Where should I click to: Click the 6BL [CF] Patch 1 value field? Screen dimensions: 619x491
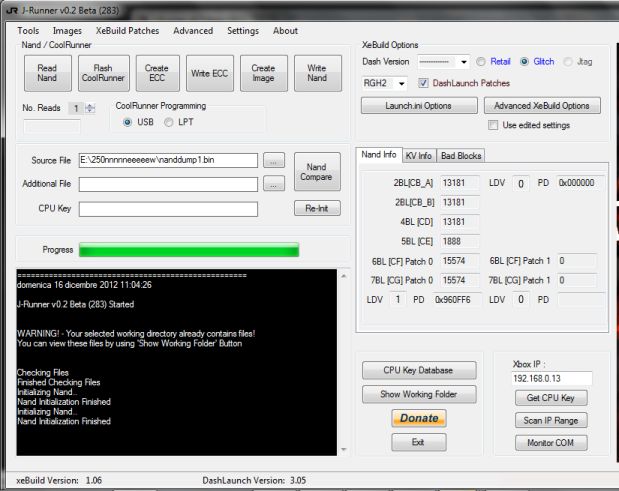point(576,260)
